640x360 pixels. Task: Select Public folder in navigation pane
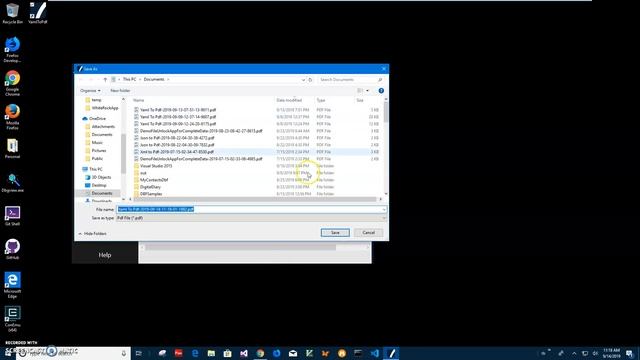[97, 159]
